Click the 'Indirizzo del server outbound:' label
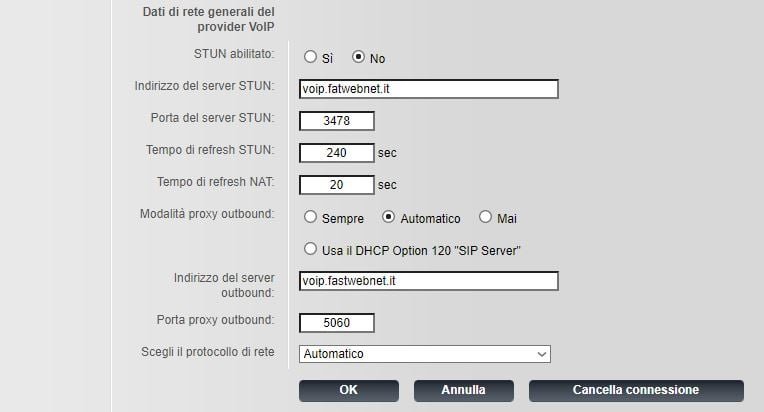Viewport: 764px width, 412px height. pos(224,285)
